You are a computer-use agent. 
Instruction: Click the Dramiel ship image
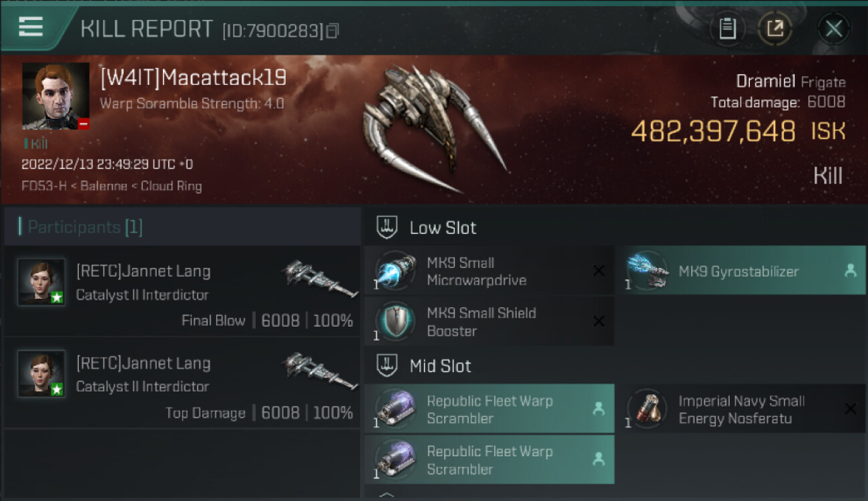pos(434,128)
